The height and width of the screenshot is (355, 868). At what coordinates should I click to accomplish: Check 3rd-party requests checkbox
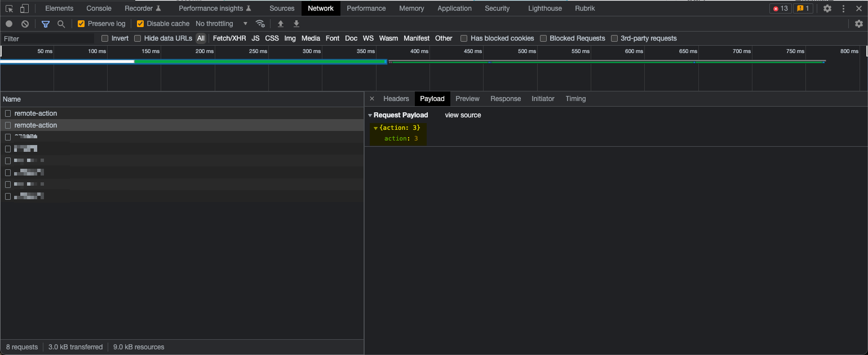(614, 38)
